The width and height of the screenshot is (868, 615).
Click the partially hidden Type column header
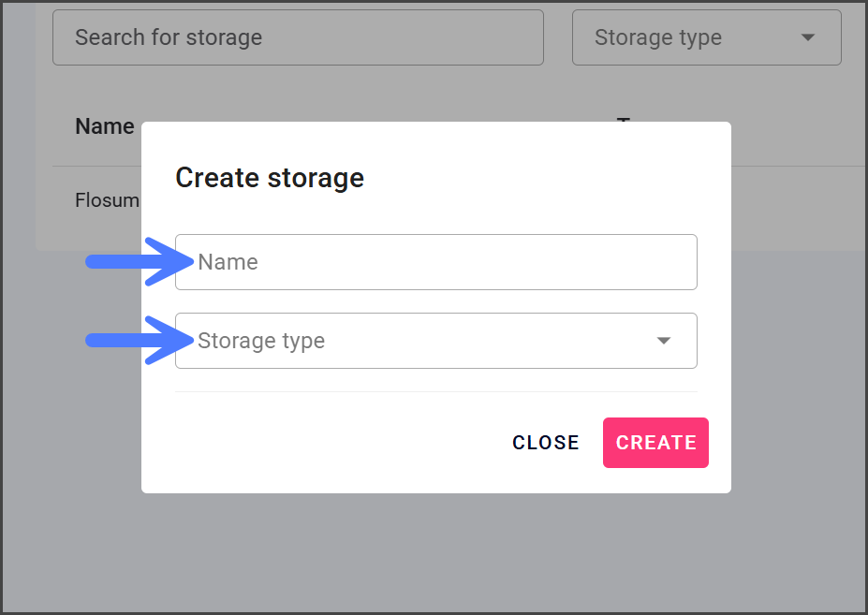coord(625,119)
